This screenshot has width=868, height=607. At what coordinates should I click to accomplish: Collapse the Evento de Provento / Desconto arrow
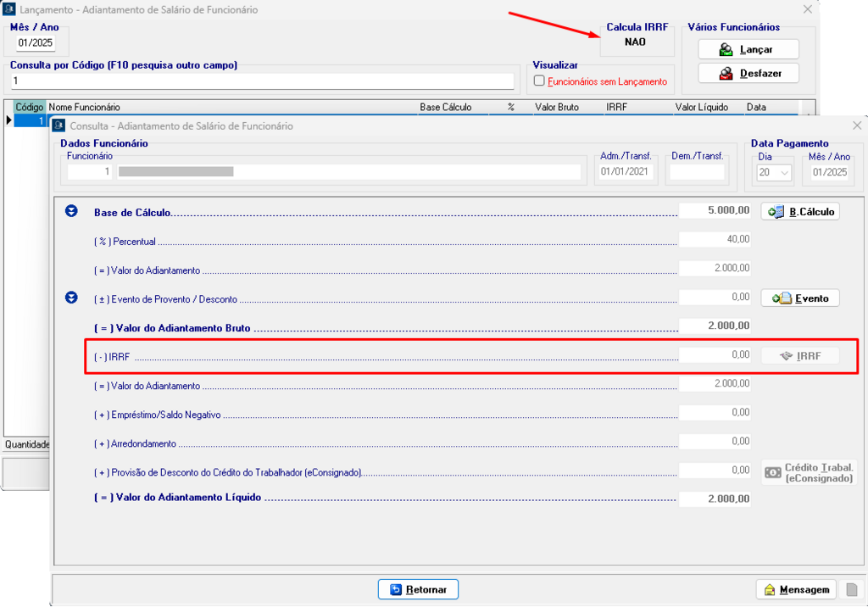72,298
